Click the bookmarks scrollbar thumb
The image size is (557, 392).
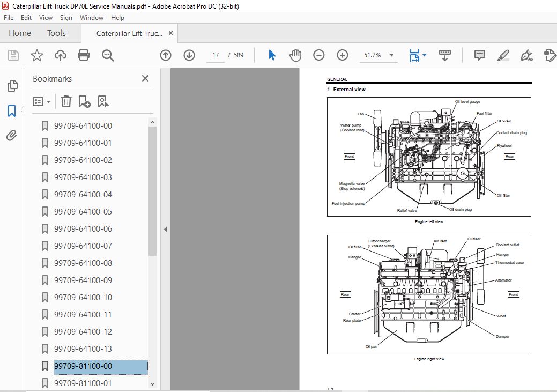152,191
